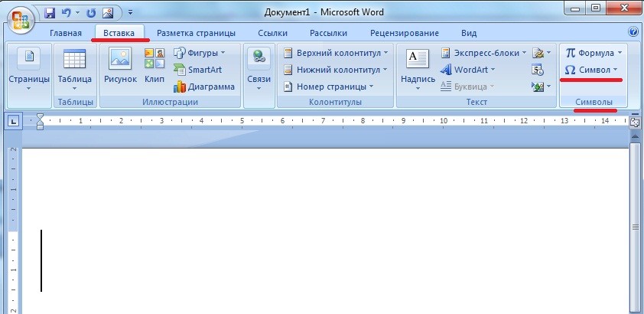This screenshot has height=314, width=644.
Task: Expand the Фигуры shapes dropdown
Action: 200,53
